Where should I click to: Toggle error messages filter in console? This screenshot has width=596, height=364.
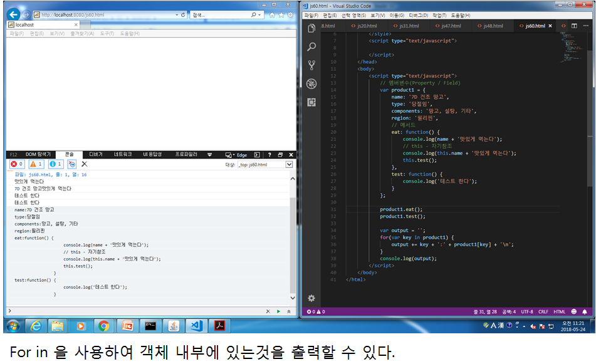pos(17,164)
